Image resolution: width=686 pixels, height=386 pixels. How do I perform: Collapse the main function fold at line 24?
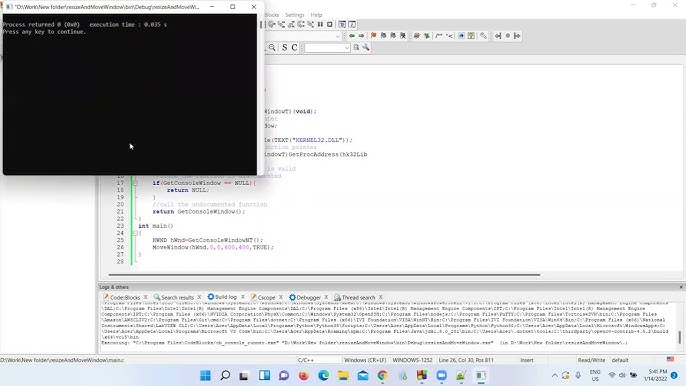(x=135, y=233)
